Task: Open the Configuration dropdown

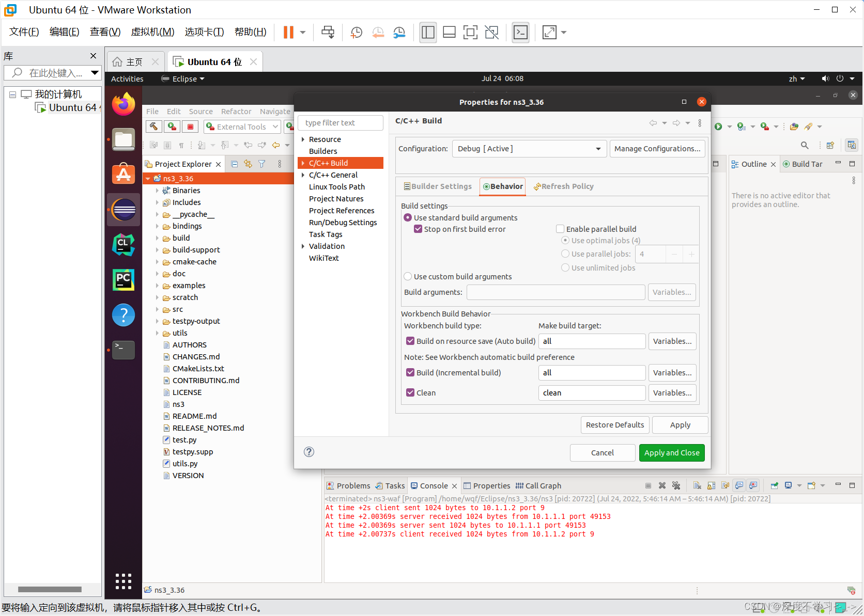Action: point(529,149)
